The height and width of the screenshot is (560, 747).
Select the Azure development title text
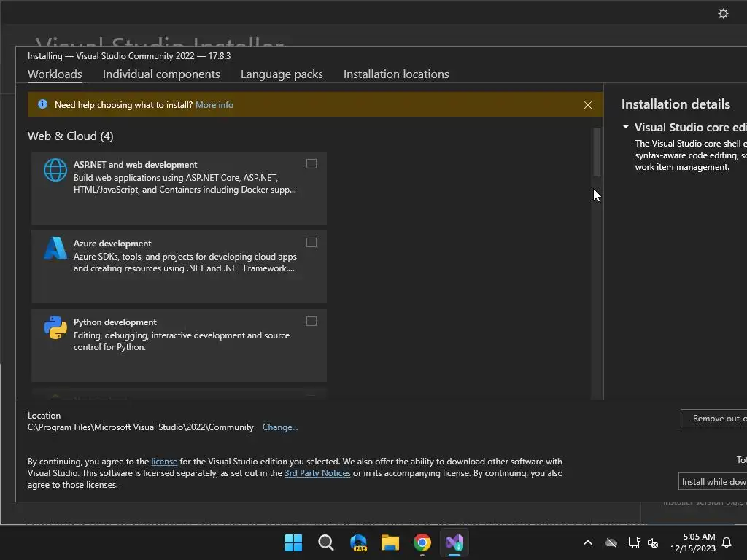tap(112, 244)
